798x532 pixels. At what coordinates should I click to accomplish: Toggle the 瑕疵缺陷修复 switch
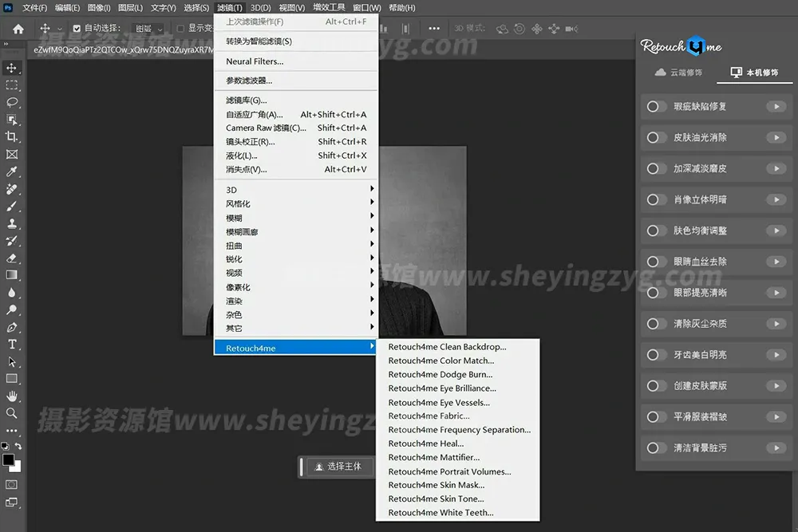[656, 106]
